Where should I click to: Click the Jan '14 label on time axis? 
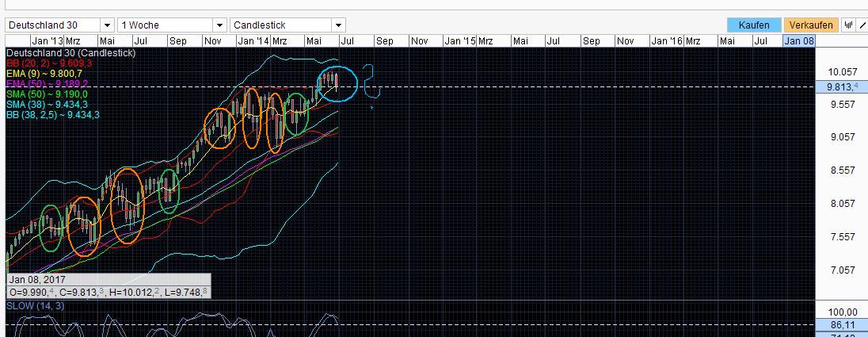pyautogui.click(x=253, y=40)
